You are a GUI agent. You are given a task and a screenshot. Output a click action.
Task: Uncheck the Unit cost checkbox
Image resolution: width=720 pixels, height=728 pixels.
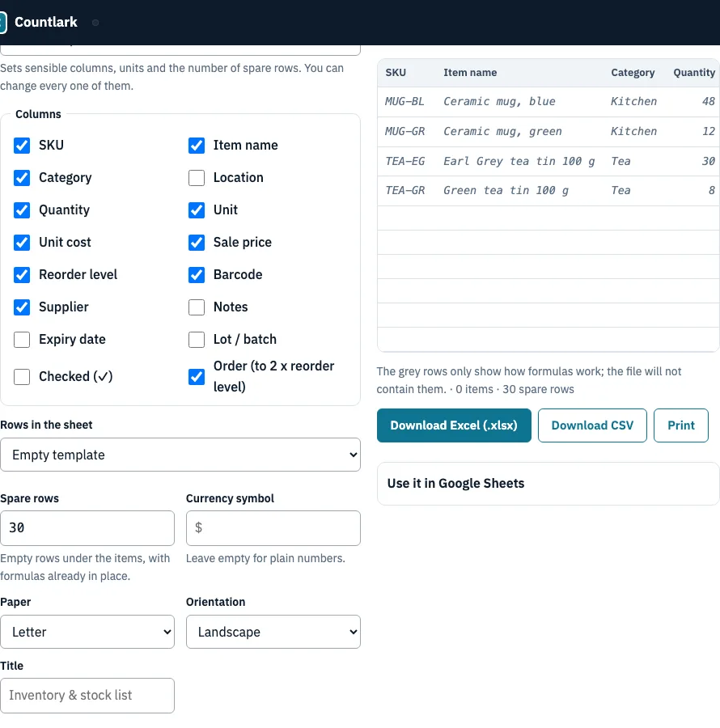[22, 243]
